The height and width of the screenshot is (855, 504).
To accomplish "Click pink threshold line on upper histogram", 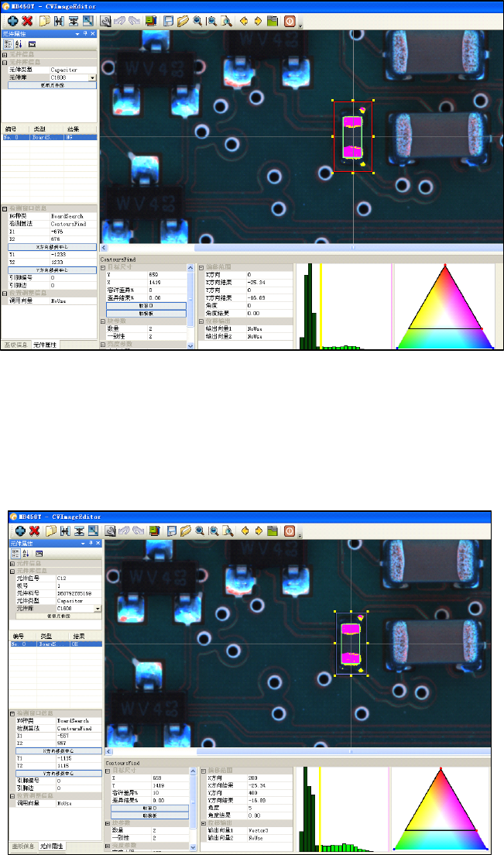I will pos(392,307).
